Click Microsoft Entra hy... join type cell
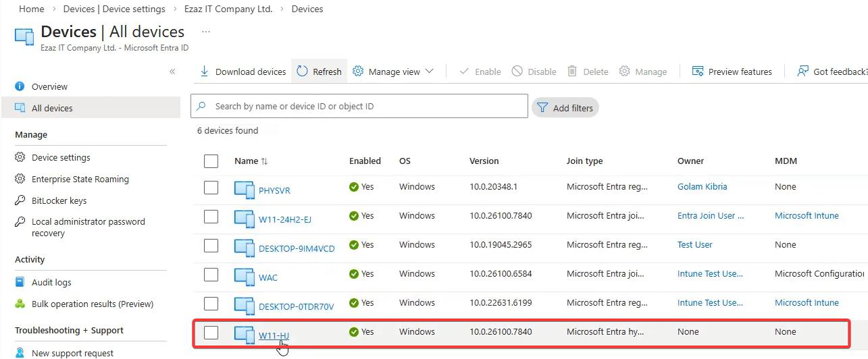 pyautogui.click(x=605, y=331)
